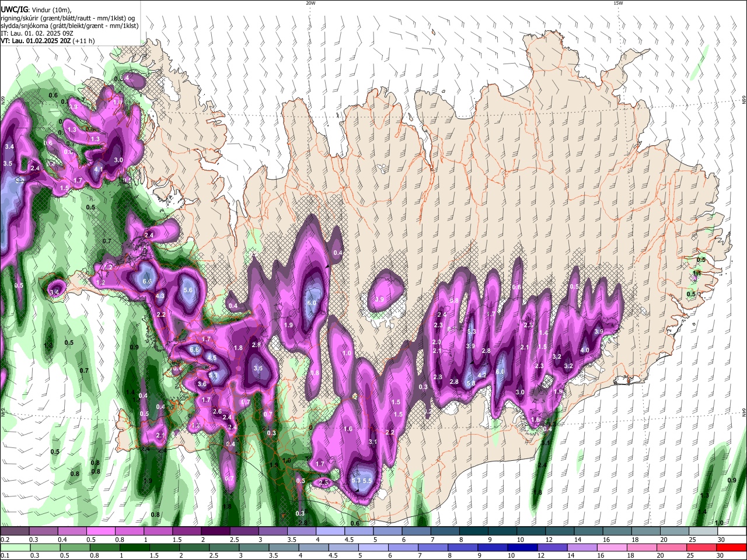This screenshot has width=747, height=560.
Task: Click the darkest purple 2–2.5 snow swatch
Action: [215, 531]
